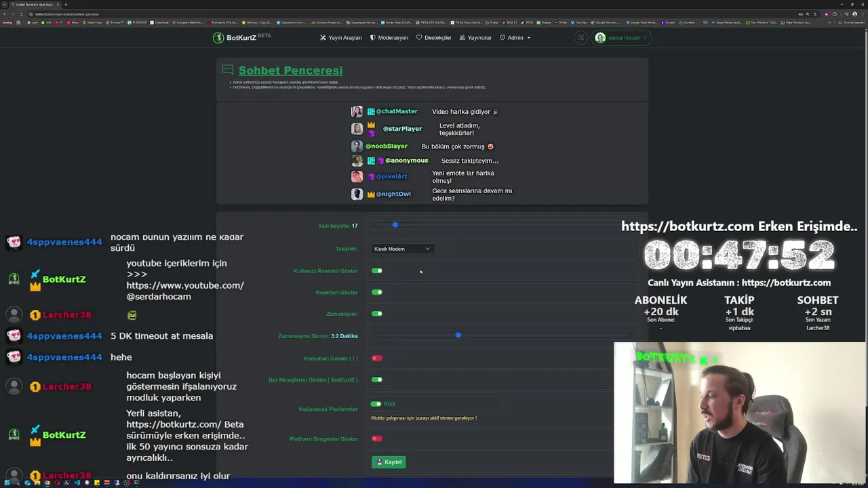Expand the Admin dropdown menu
This screenshot has height=488, width=868.
point(515,38)
